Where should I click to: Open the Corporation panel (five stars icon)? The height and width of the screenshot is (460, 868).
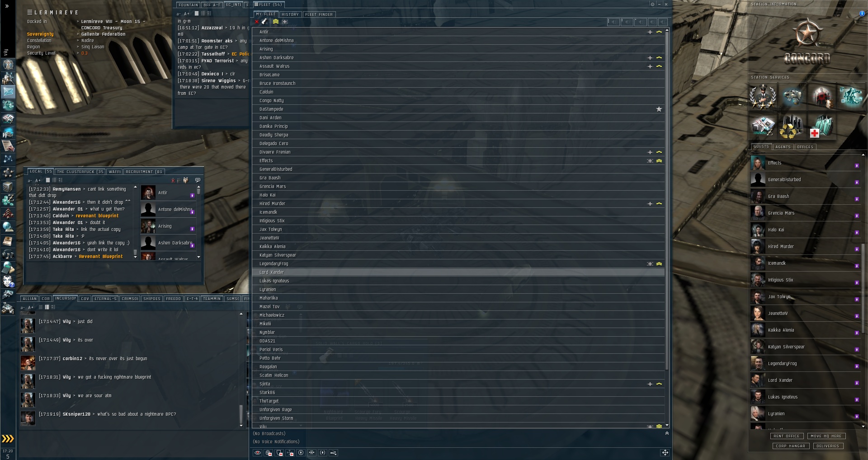8,173
